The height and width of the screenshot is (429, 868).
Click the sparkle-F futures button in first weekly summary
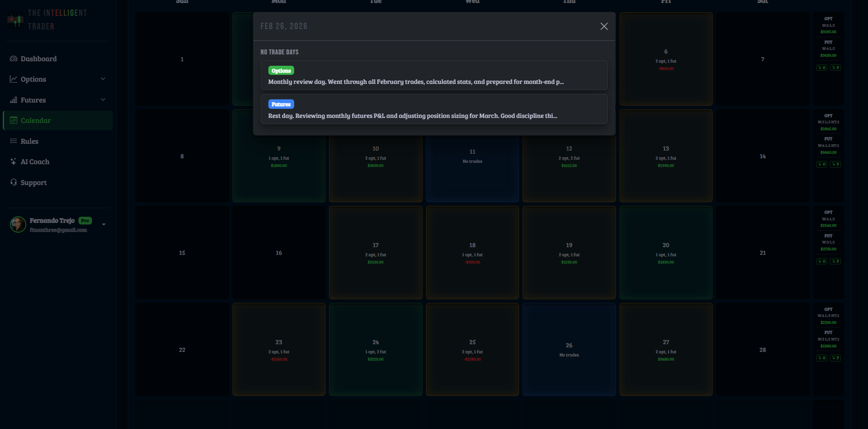(836, 67)
